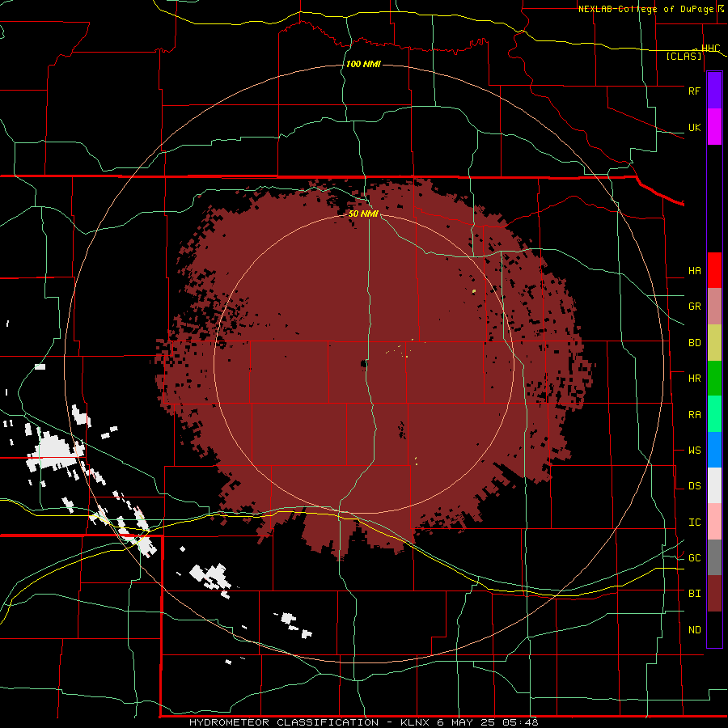
Task: Click the black radar site dot at center
Action: point(364,364)
